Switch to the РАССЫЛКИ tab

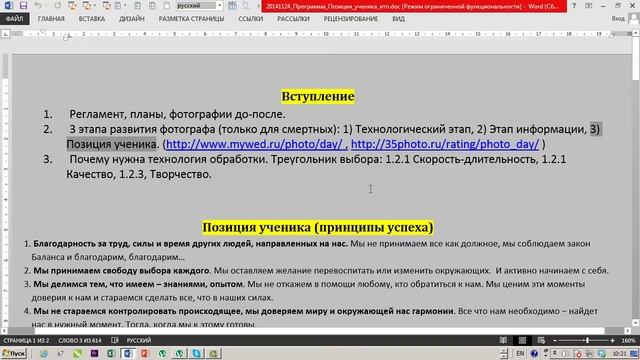click(293, 19)
